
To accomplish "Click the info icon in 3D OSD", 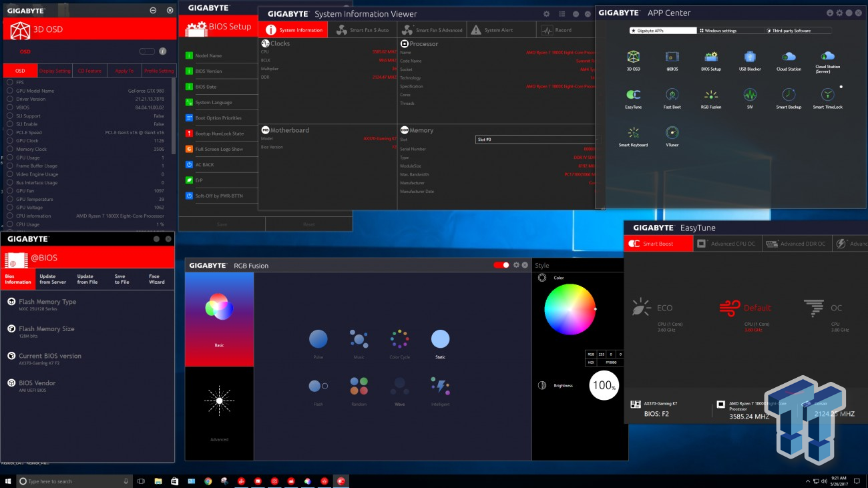I will pos(162,51).
